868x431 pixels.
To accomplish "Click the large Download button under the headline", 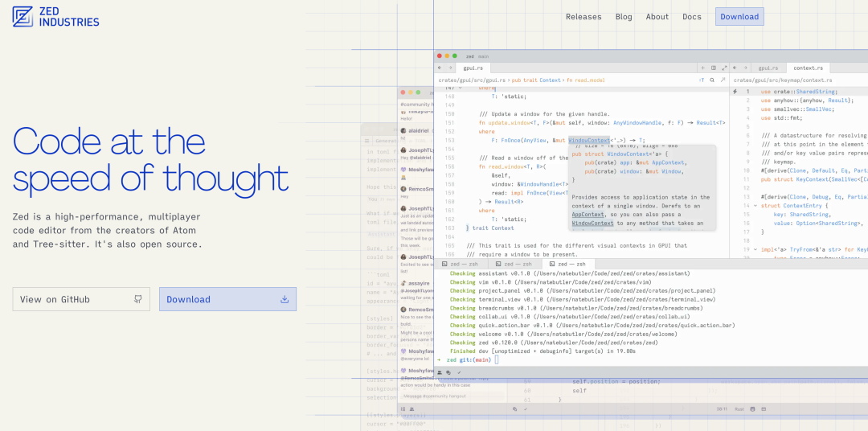I will point(227,299).
